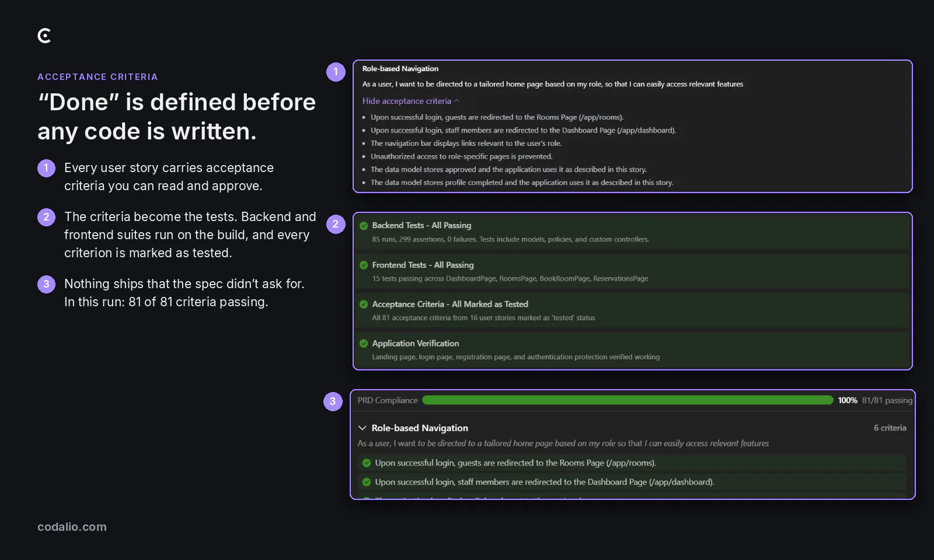Open the Frontend Tests - All Passing row
Screen dimensions: 934x560
tap(632, 271)
